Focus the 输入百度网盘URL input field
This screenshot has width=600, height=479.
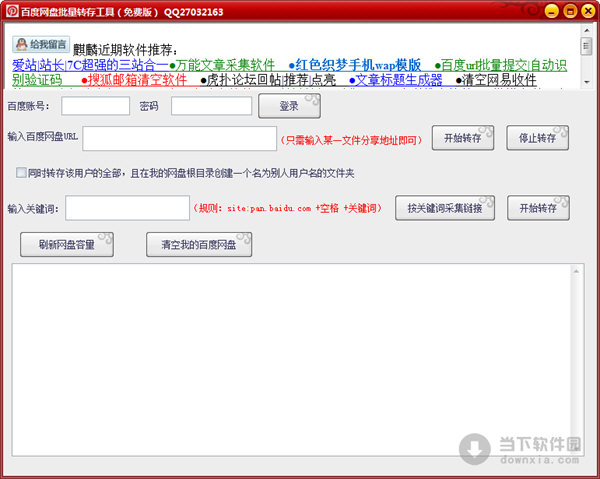(179, 138)
